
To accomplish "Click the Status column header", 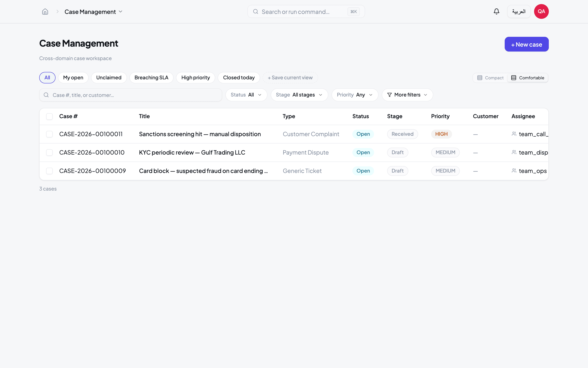I will tap(361, 116).
